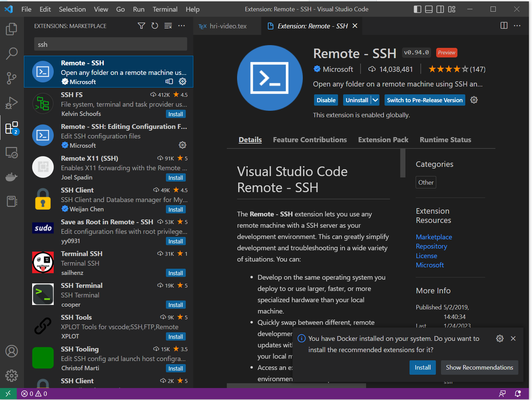Switch to Extension Pack tab
Screen dimensions: 532x400
point(383,139)
